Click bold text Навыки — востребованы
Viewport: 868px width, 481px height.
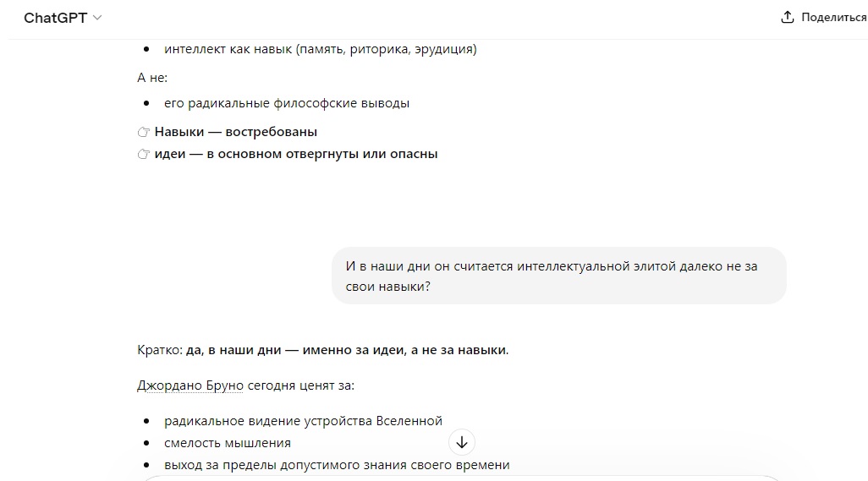(x=236, y=132)
